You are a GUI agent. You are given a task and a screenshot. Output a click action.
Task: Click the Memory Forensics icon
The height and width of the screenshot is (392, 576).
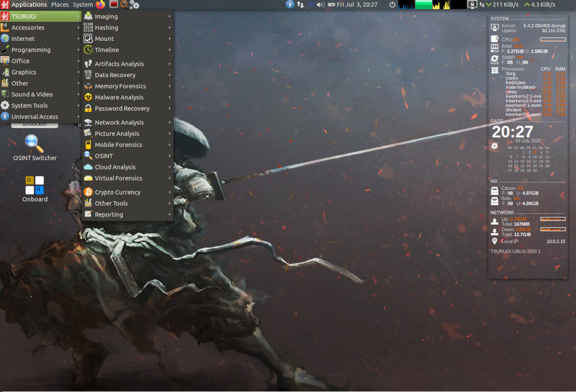[88, 86]
